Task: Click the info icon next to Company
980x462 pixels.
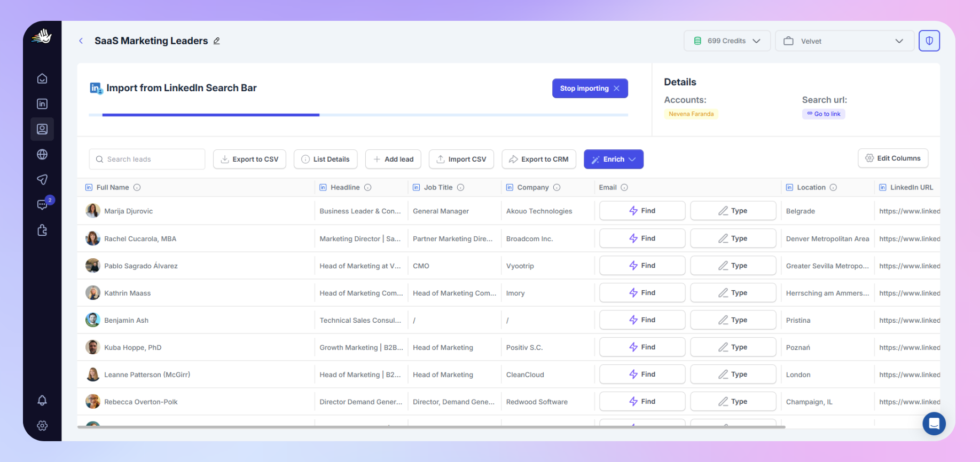Action: [x=557, y=187]
